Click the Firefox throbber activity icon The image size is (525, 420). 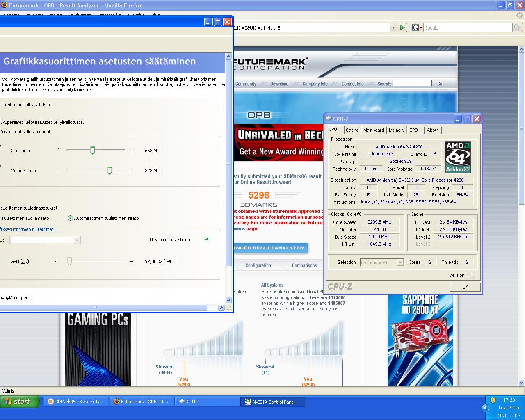pos(520,14)
